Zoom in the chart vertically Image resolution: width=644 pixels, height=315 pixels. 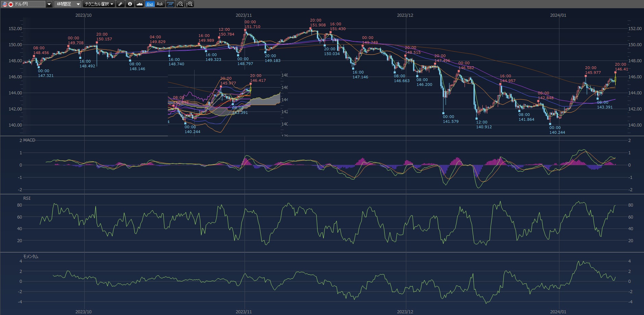pos(189,4)
